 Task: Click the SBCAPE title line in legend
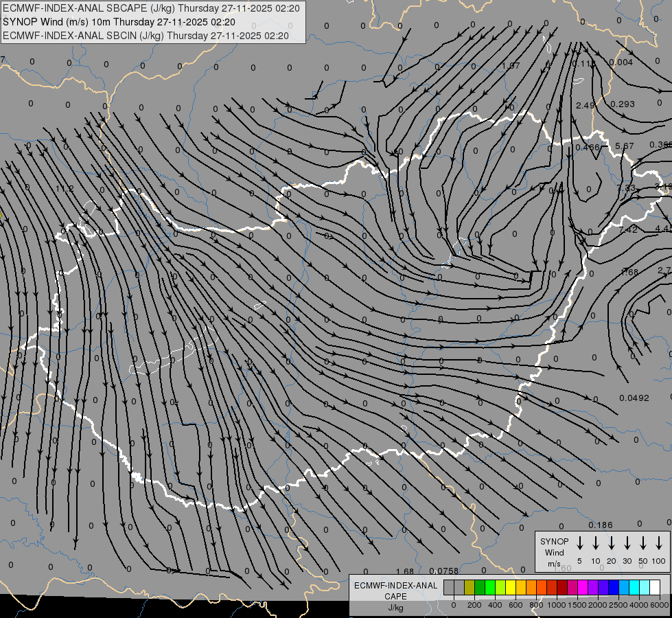coord(151,8)
